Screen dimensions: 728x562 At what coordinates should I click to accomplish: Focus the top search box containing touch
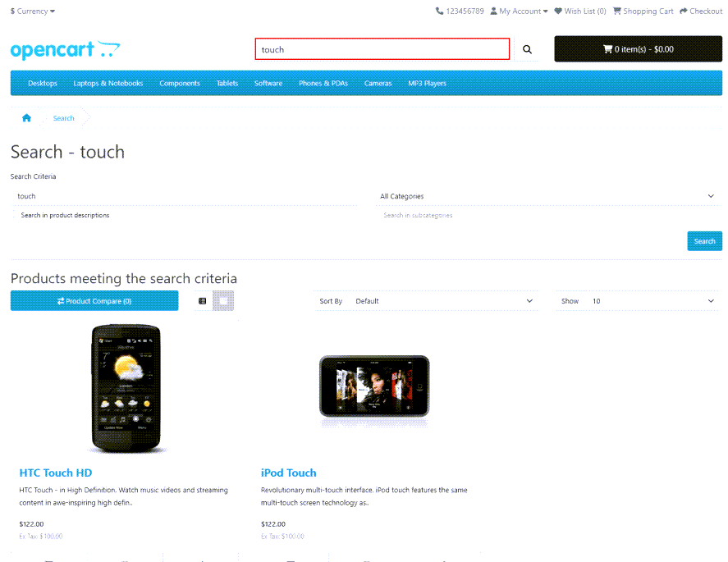pyautogui.click(x=382, y=49)
